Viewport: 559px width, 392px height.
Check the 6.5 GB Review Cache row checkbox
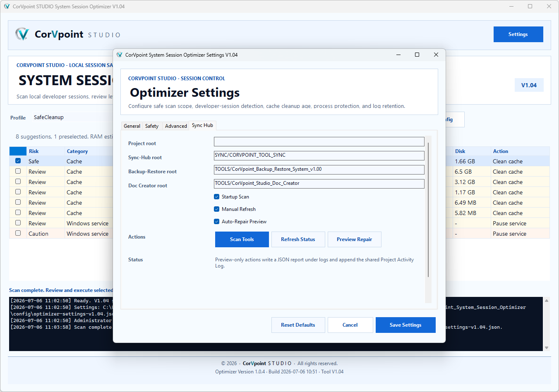pos(18,171)
